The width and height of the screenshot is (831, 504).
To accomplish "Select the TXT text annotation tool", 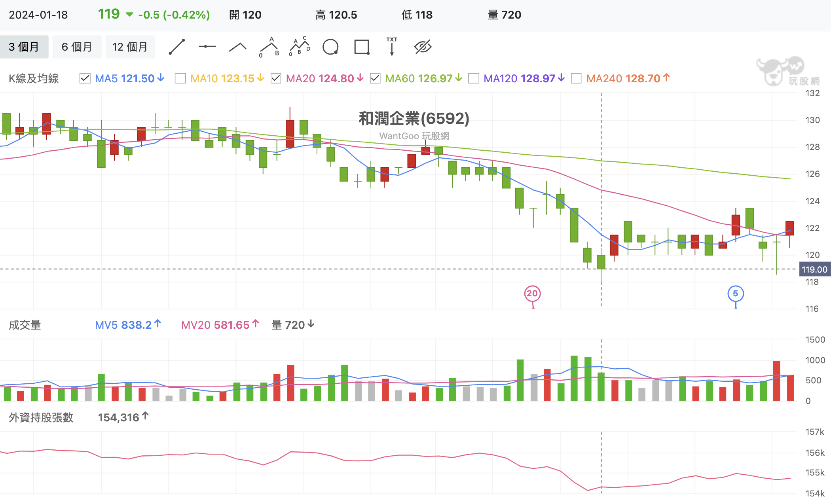I will tap(392, 47).
